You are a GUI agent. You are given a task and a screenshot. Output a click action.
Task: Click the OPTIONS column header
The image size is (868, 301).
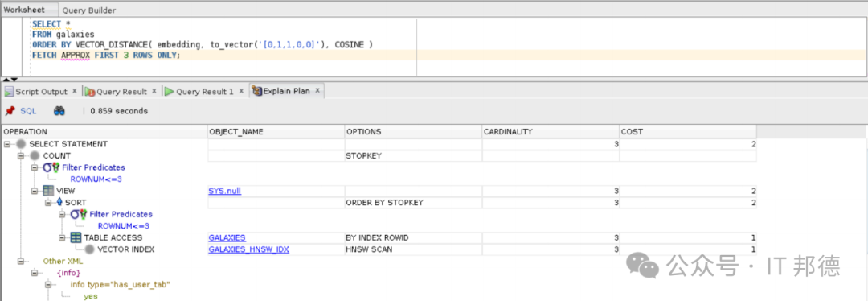point(412,132)
